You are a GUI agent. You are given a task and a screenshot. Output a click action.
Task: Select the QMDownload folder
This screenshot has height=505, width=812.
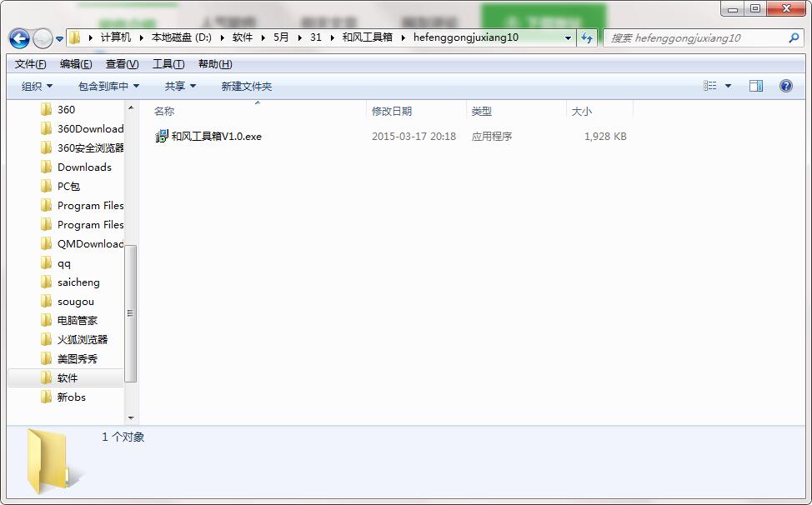click(91, 243)
